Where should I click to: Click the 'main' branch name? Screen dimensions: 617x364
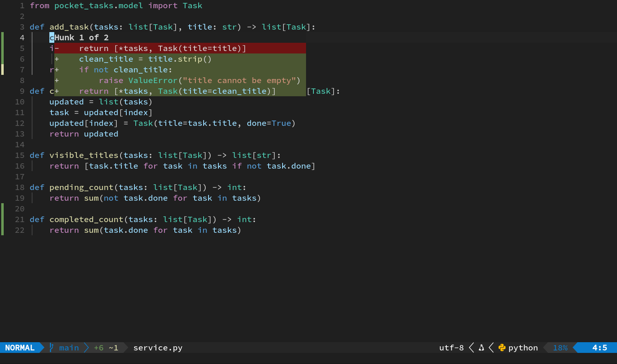click(x=69, y=348)
